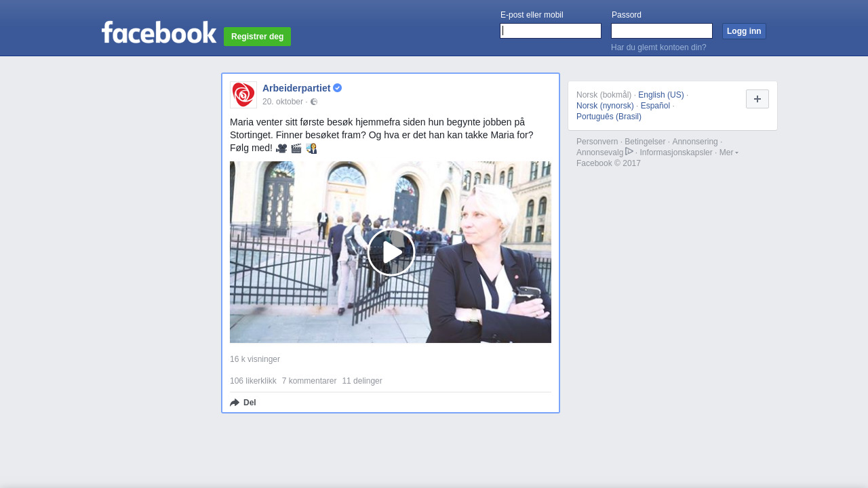This screenshot has height=488, width=868.
Task: Click the Norsk (bokmål) language text
Action: pyautogui.click(x=604, y=95)
